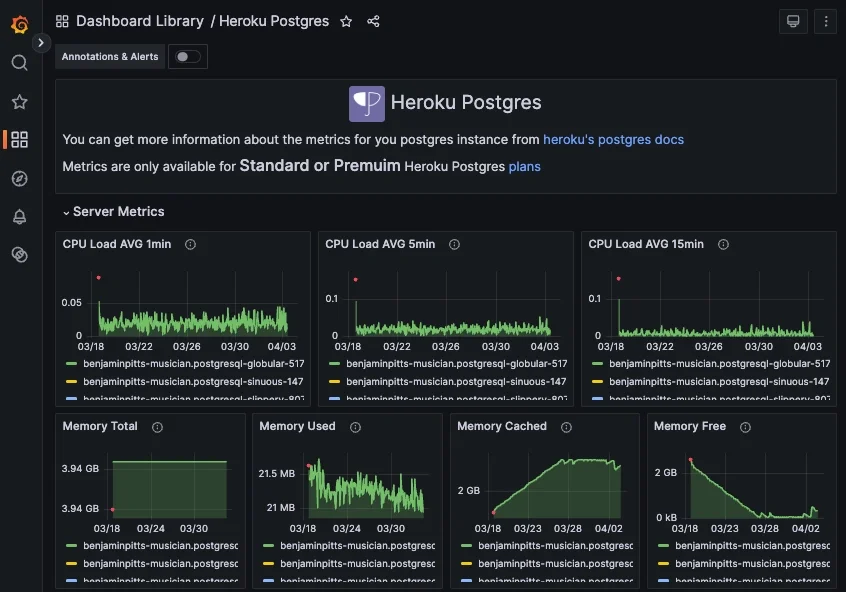Click the info tooltip on Memory Used panel

(354, 426)
